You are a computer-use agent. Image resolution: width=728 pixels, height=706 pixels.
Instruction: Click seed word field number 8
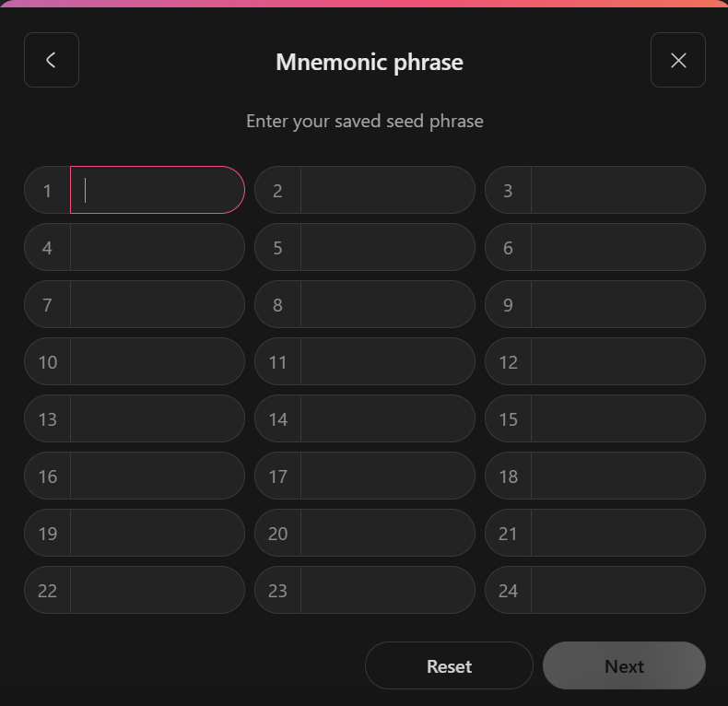tap(387, 305)
